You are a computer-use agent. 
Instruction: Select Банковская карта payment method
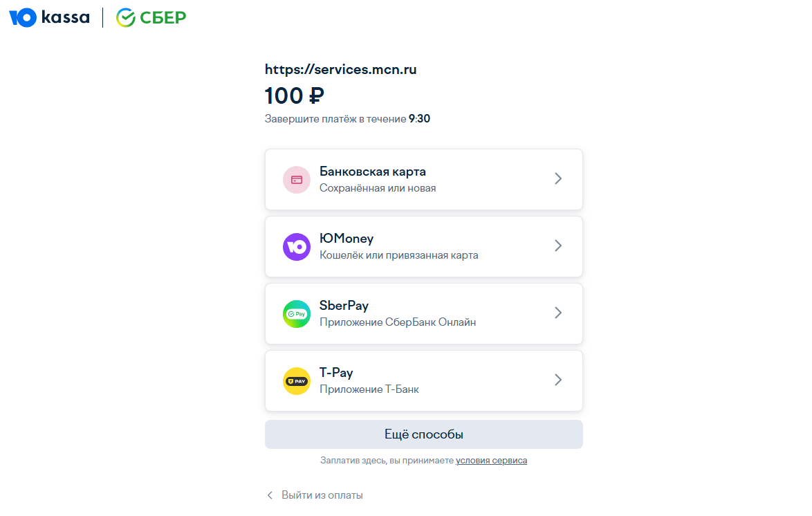pos(423,179)
